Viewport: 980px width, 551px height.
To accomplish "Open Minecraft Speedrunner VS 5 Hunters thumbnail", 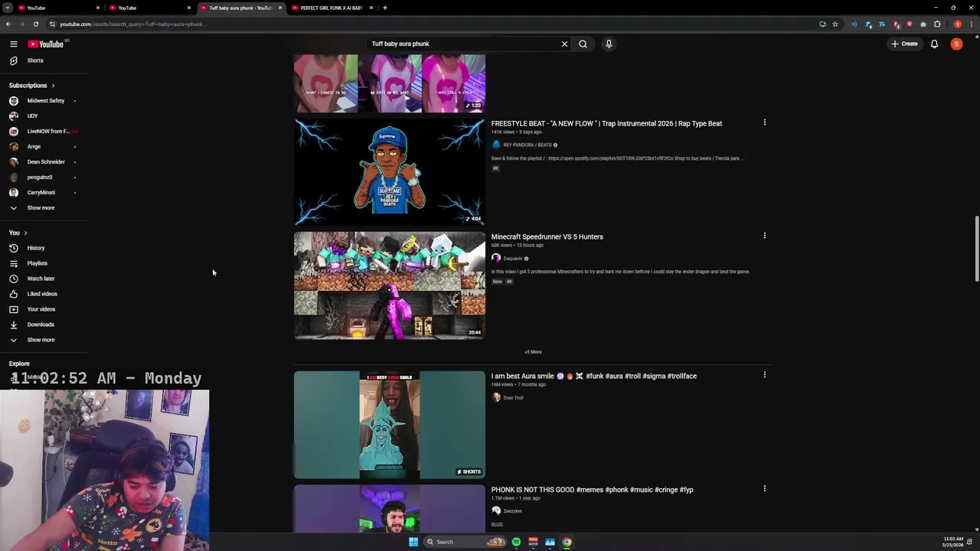I will (x=390, y=285).
